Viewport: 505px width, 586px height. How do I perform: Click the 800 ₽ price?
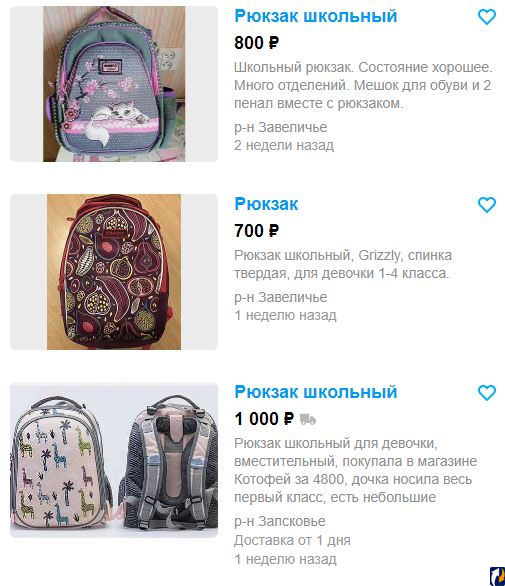pyautogui.click(x=256, y=43)
